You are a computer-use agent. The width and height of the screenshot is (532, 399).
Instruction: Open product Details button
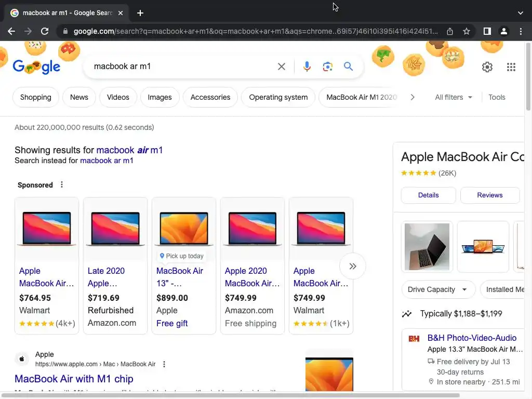tap(428, 195)
